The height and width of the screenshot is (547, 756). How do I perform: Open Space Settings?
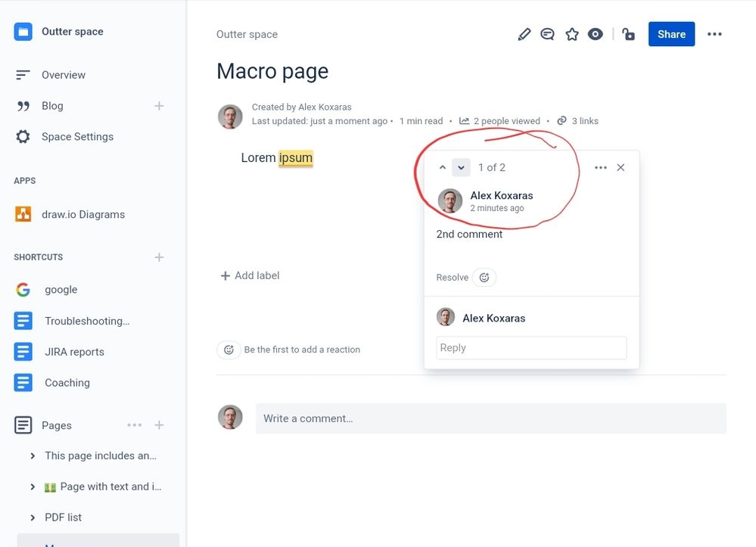click(x=77, y=136)
